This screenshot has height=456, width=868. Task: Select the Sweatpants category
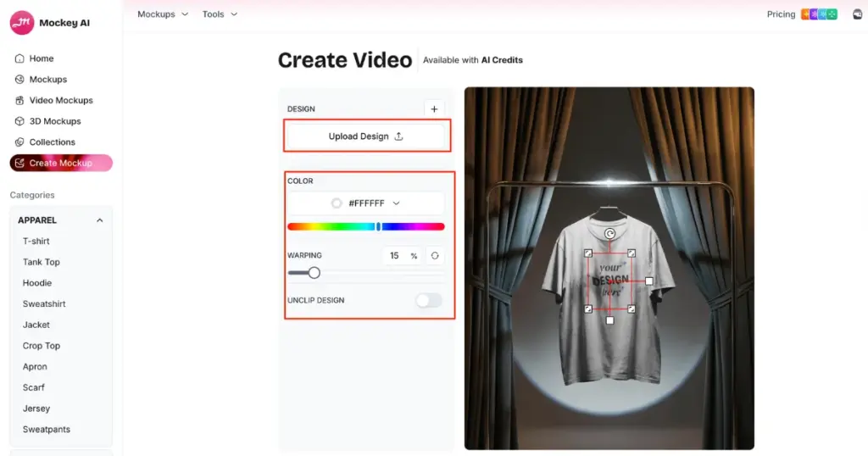47,430
